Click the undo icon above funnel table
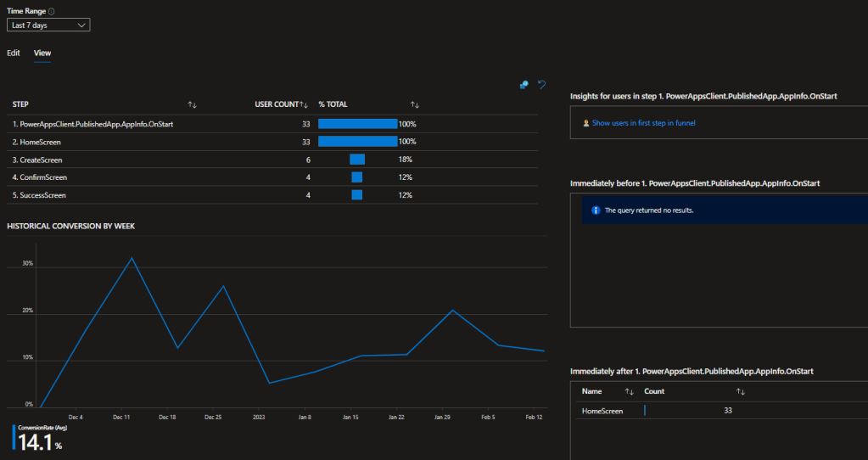The width and height of the screenshot is (868, 460). point(541,85)
